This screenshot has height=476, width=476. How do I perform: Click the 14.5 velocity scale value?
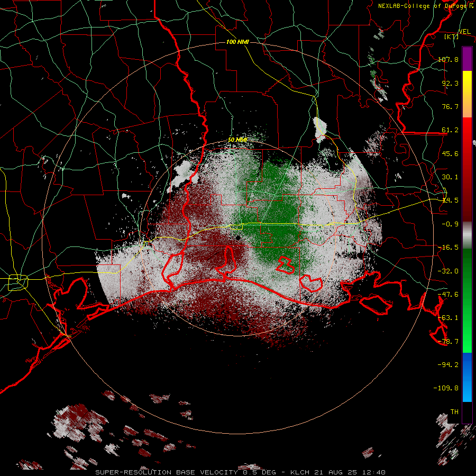point(450,200)
